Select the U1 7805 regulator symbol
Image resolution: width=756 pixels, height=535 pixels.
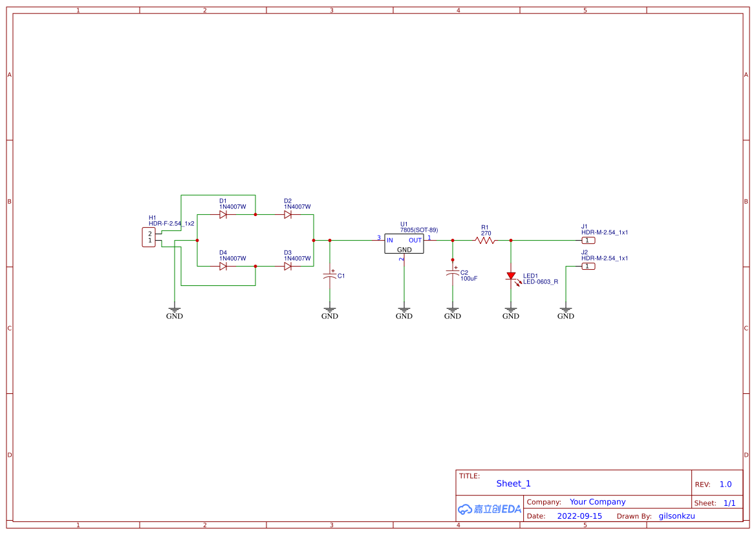pyautogui.click(x=404, y=242)
